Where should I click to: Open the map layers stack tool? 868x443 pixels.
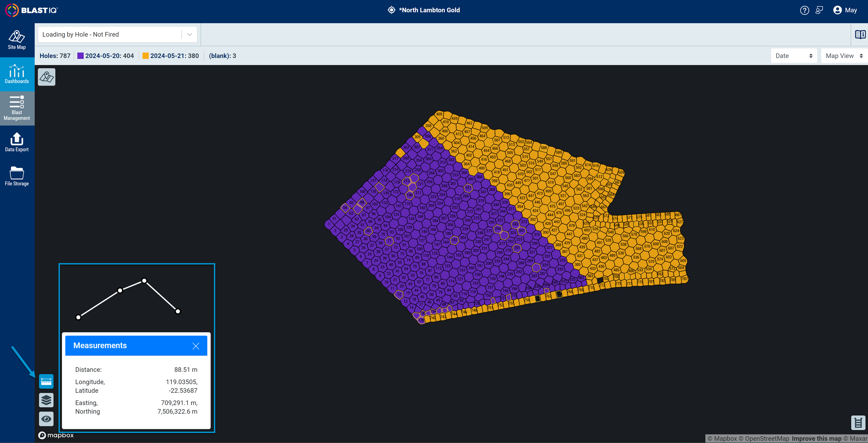tap(46, 400)
